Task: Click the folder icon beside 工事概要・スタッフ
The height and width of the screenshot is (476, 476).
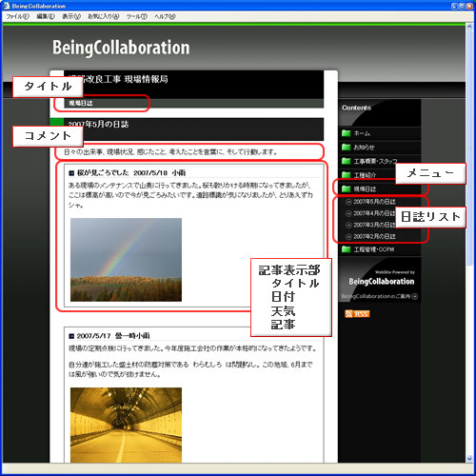Action: point(347,161)
